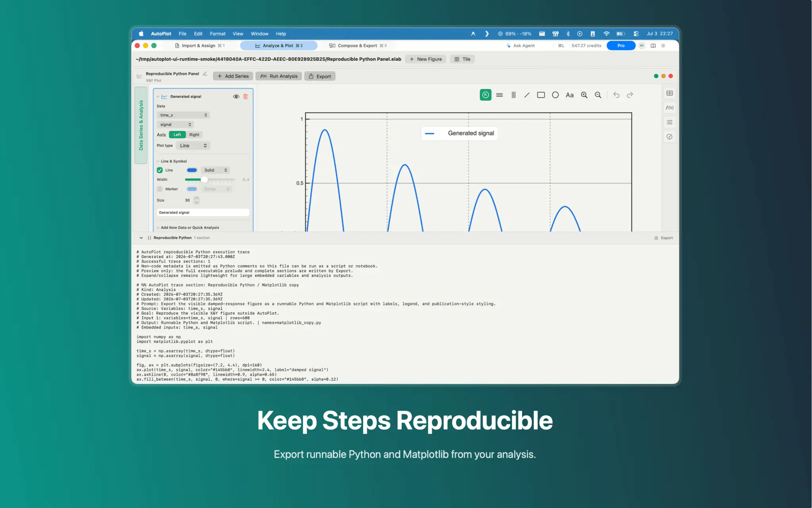Click the Marker color swatch

click(x=192, y=189)
